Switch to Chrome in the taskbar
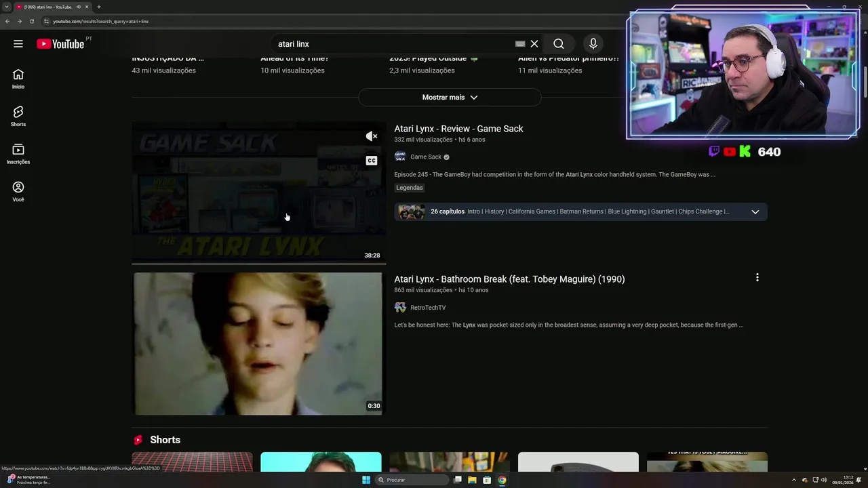The width and height of the screenshot is (868, 488). [x=502, y=480]
